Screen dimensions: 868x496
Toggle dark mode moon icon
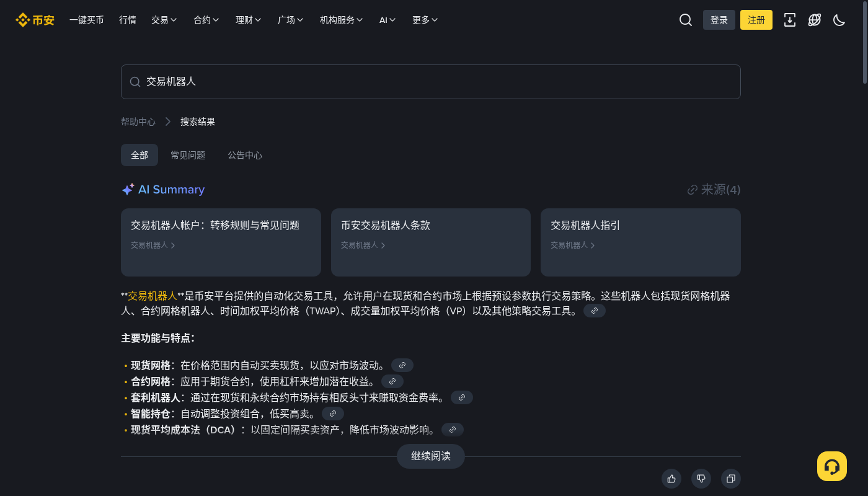[839, 20]
